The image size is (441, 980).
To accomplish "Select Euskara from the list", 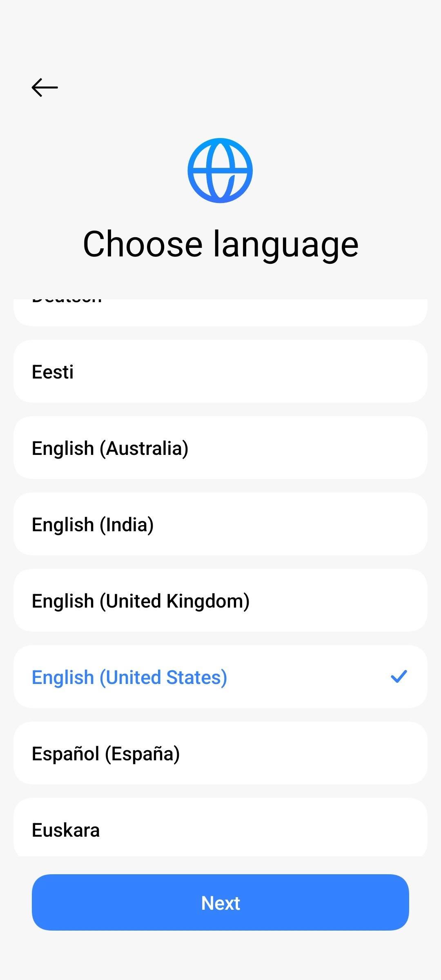I will coord(220,829).
